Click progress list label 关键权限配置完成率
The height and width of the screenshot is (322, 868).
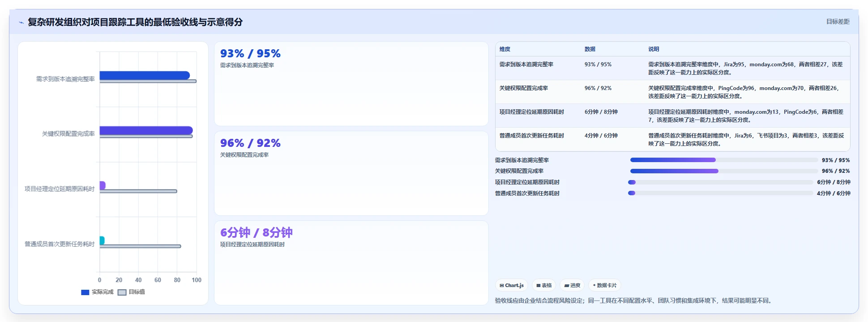[519, 171]
